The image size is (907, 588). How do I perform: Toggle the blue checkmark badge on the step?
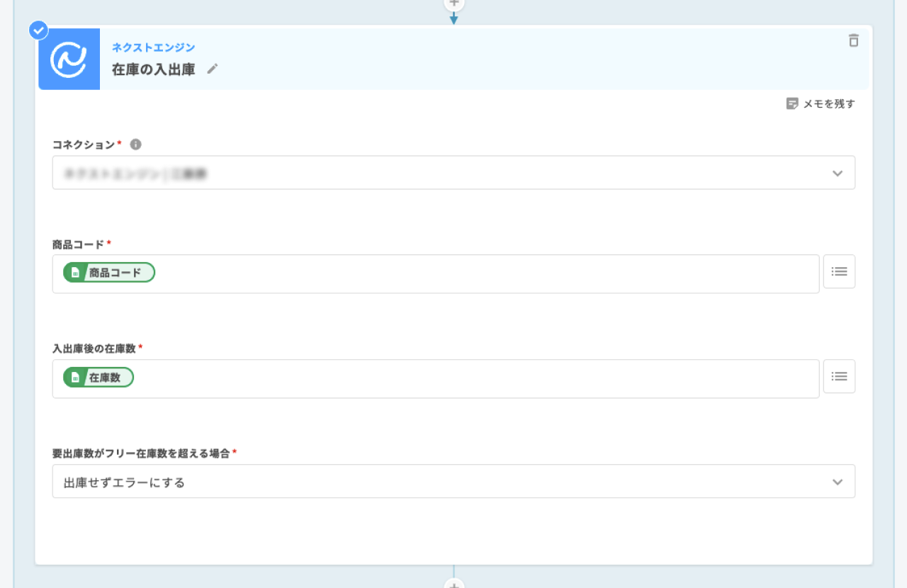click(38, 30)
